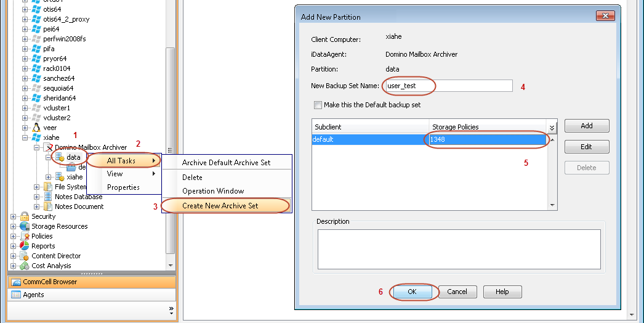Click the Security lock icon in tree

tap(25, 216)
